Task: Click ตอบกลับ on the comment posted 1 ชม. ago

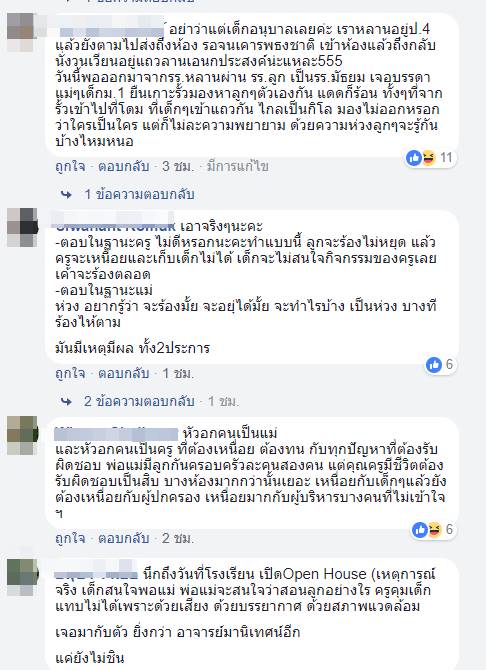Action: tap(124, 373)
